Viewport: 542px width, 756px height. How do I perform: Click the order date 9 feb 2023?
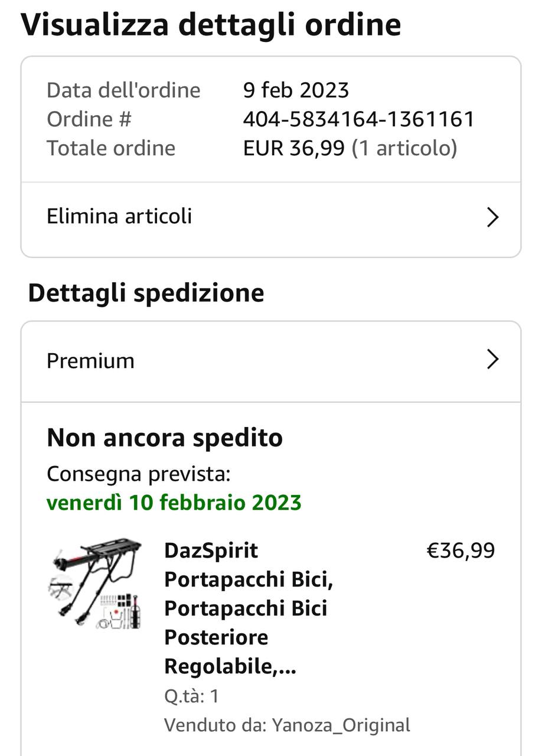[x=296, y=90]
